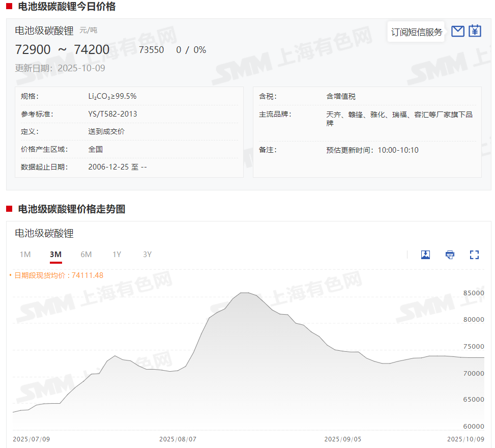Viewport: 495px width, 448px height.
Task: Switch chart to 1Y range
Action: coord(117,255)
